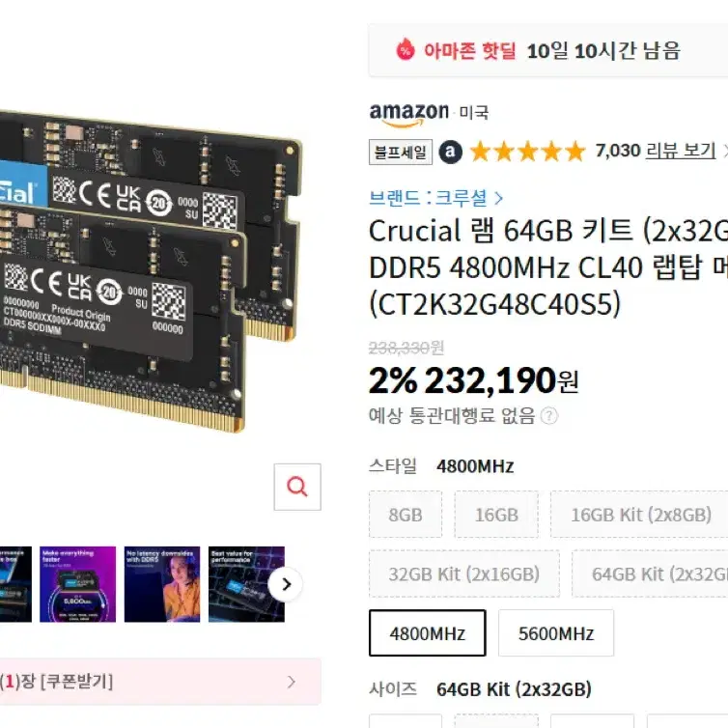Choose the 32GB Kit (2x16GB) option
Screen dimensions: 728x728
tap(464, 574)
